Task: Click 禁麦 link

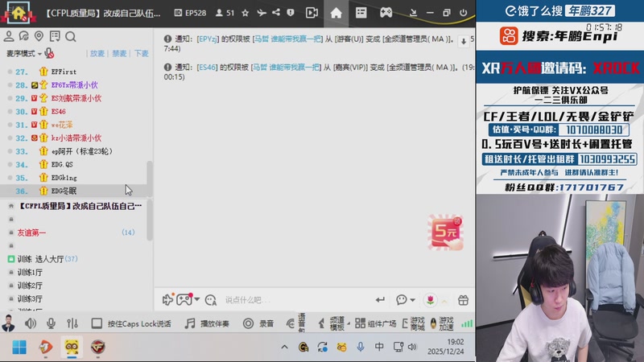Action: (x=119, y=54)
